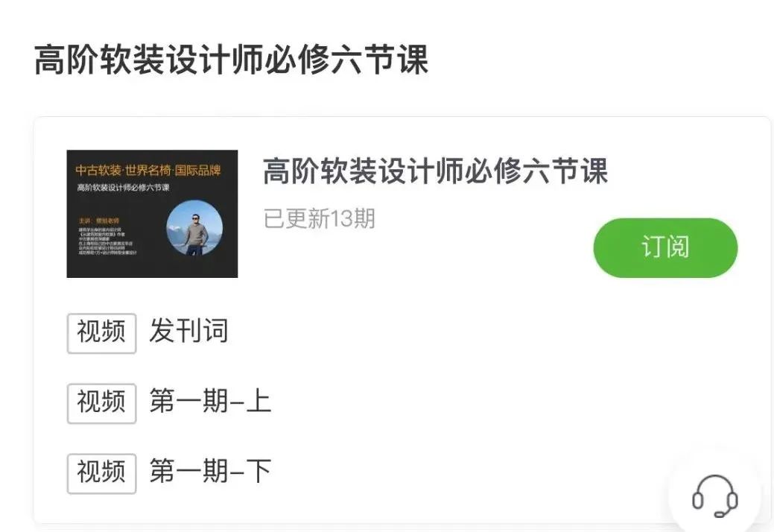Screen dimensions: 774x532
Task: Click the orange 中古软装·世界名椅·国际品牌 cover headline
Action: click(x=148, y=171)
